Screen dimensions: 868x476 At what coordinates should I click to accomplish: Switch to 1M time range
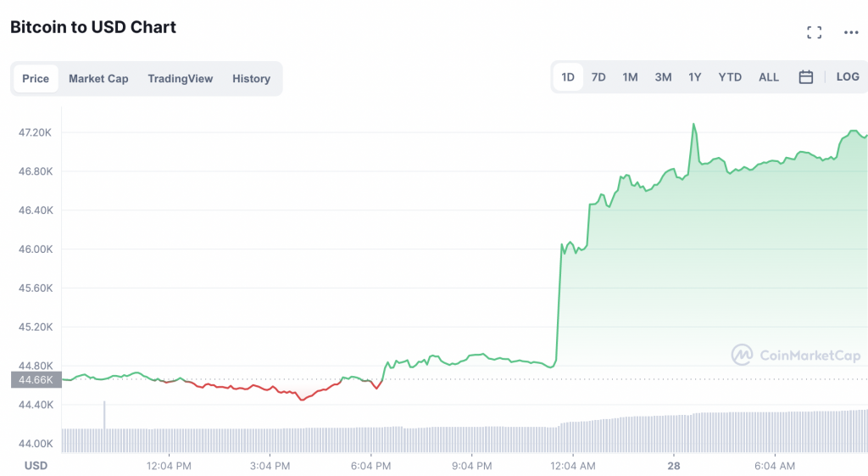pyautogui.click(x=630, y=77)
